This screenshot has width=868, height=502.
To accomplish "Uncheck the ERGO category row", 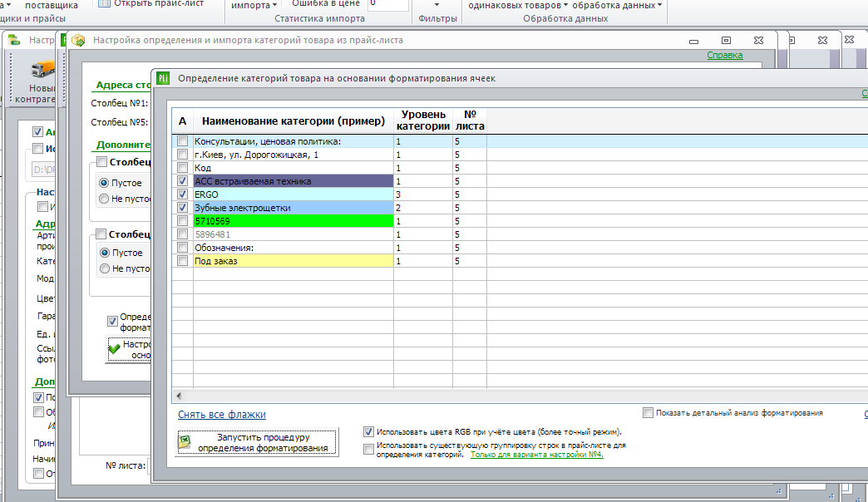I will pos(182,194).
